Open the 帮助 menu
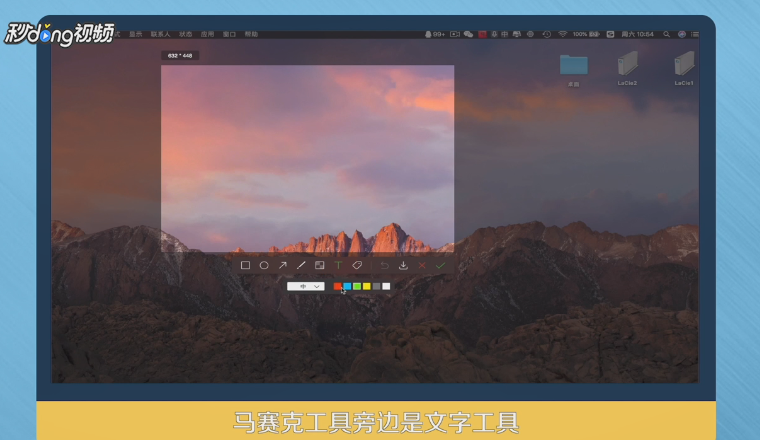This screenshot has height=440, width=760. (251, 34)
